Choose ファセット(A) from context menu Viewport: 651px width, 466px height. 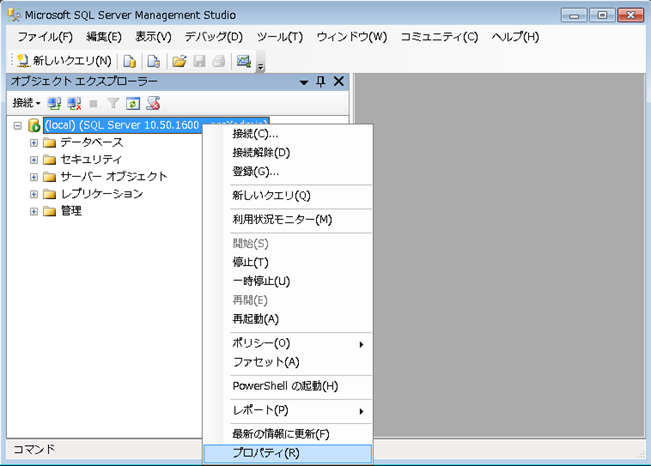(288, 362)
